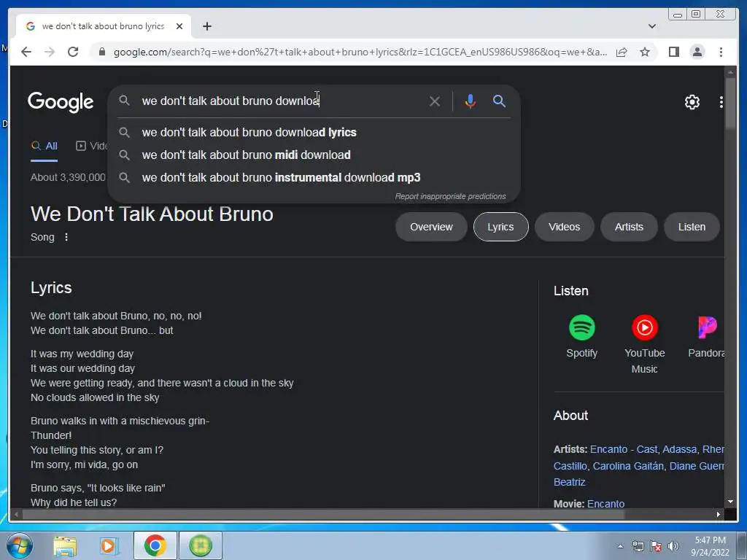The height and width of the screenshot is (560, 747).
Task: Click the horizontal scrollbar left arrow
Action: coord(17,514)
